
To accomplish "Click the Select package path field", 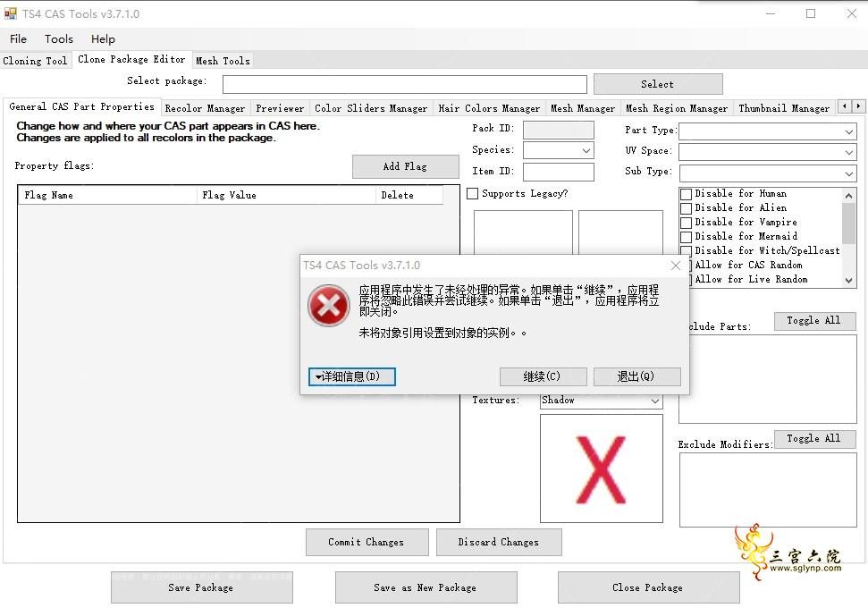I will tap(405, 85).
